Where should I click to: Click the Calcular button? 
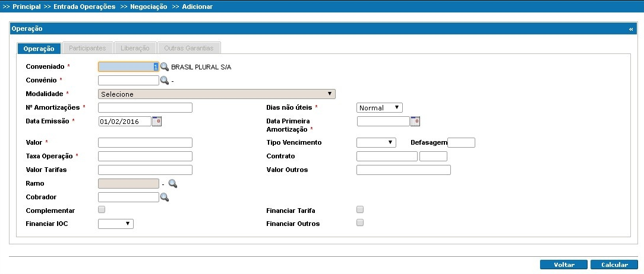614,265
